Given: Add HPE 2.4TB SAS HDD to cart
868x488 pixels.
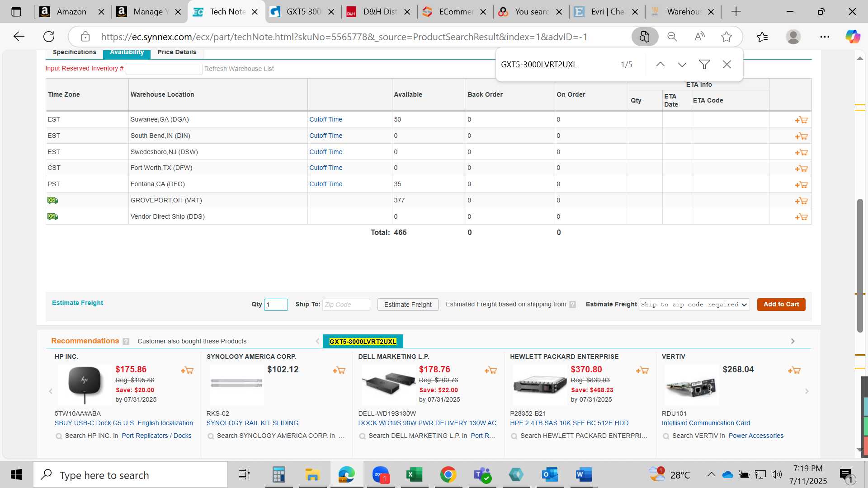Looking at the screenshot, I should point(642,371).
